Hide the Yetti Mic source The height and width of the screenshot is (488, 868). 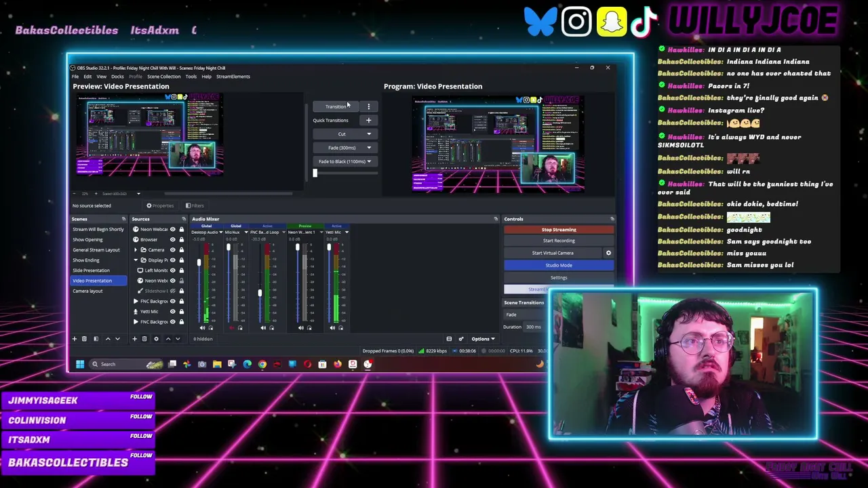172,311
